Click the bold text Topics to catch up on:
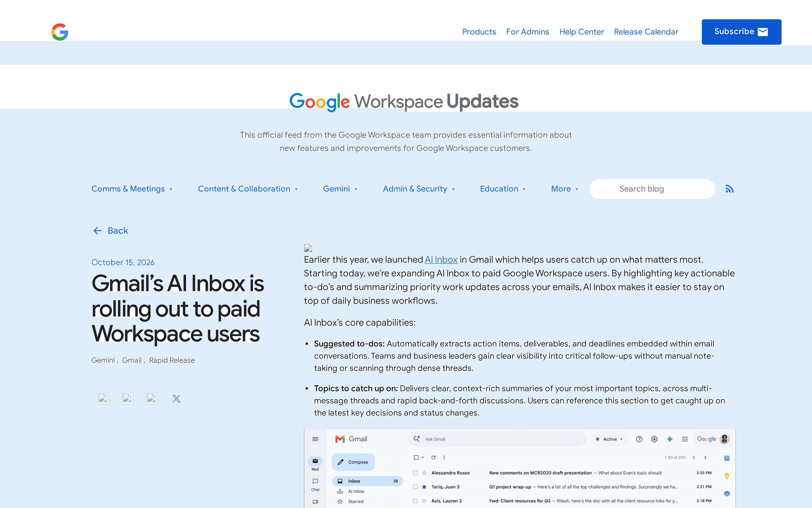The height and width of the screenshot is (508, 812). point(356,388)
